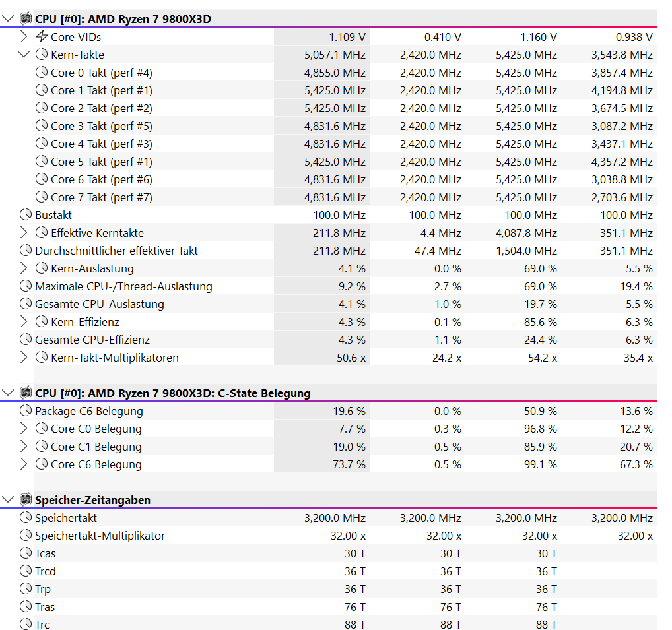Click the clock icon of Core 1 Takt
This screenshot has width=672, height=630.
[42, 90]
